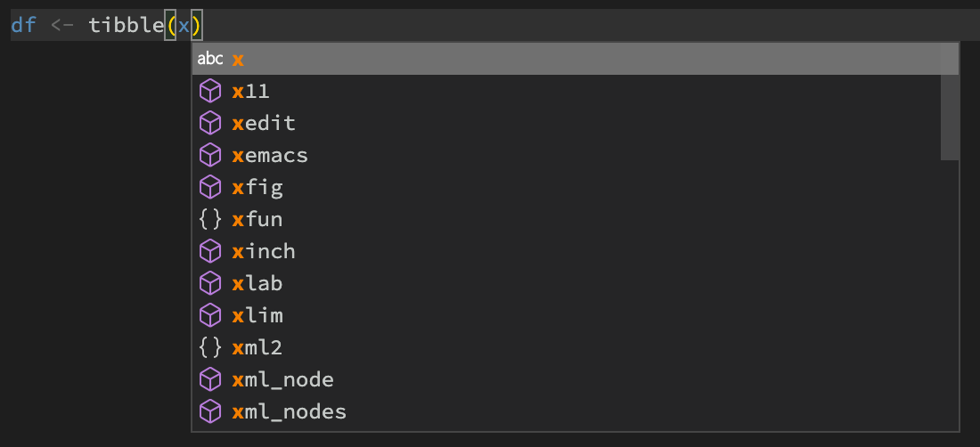
Task: Click the cube icon beside xemacs
Action: pos(209,155)
